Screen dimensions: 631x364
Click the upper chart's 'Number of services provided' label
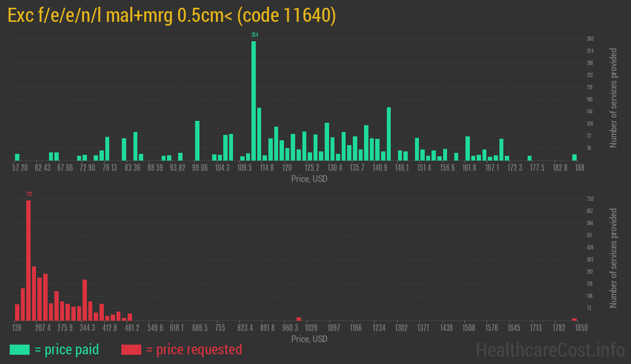point(613,98)
